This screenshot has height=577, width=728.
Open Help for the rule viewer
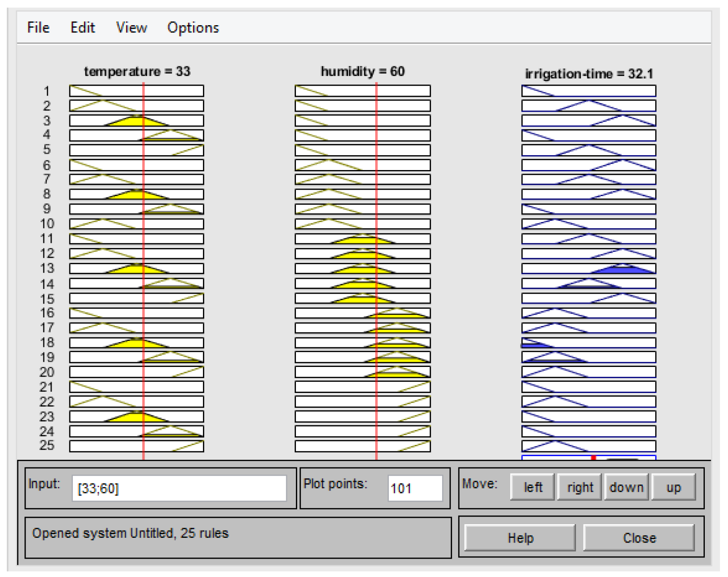pos(520,538)
